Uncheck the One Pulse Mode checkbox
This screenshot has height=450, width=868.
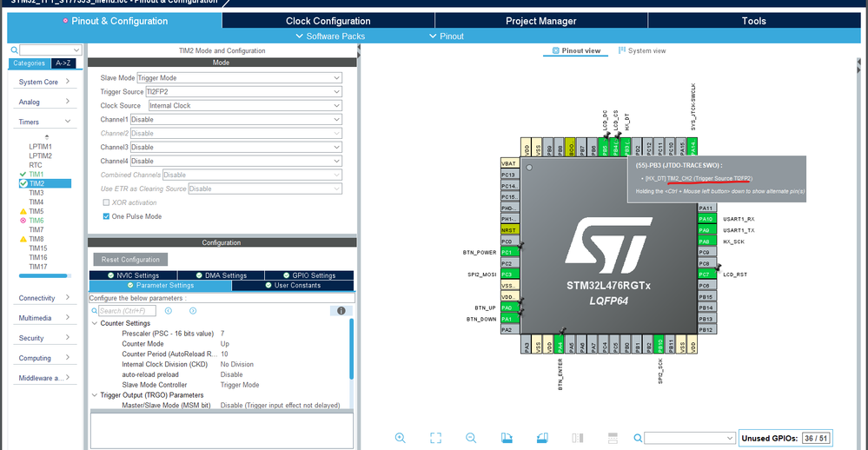click(x=107, y=216)
